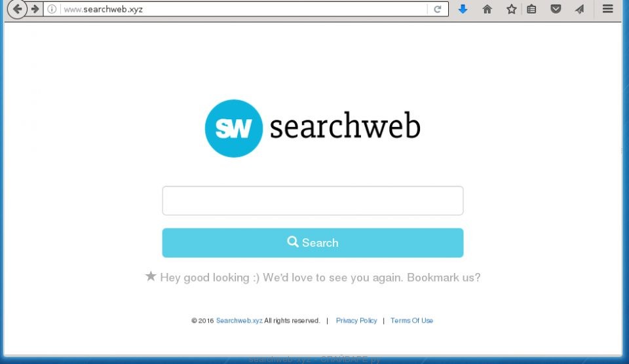Reload the page with refresh icon

pyautogui.click(x=438, y=9)
